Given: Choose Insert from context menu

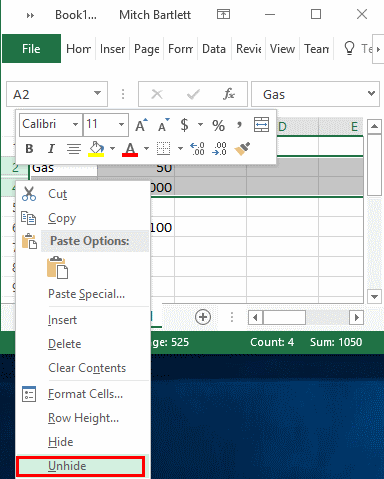Looking at the screenshot, I should (x=83, y=320).
